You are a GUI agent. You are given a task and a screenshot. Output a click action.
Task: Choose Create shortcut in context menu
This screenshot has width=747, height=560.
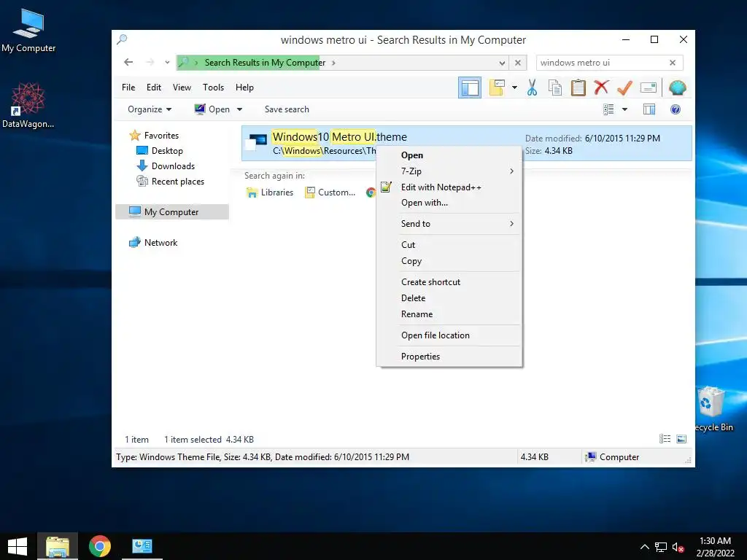click(x=449, y=282)
